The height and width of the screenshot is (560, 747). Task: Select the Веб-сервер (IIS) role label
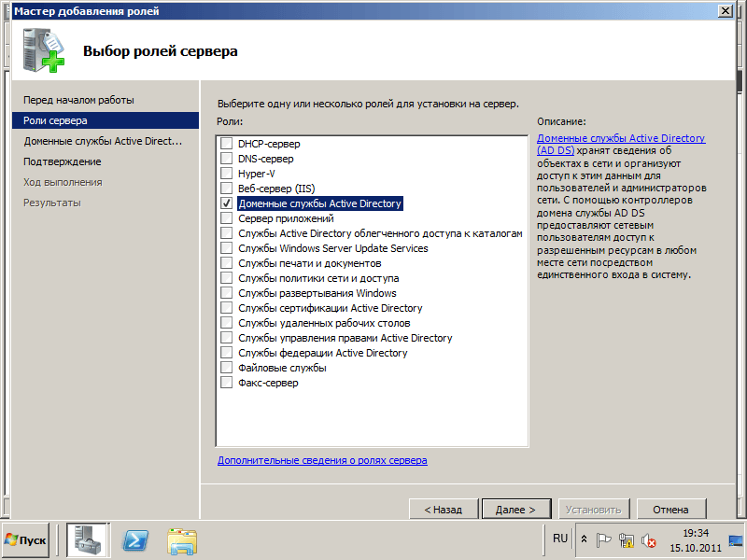[x=276, y=189]
